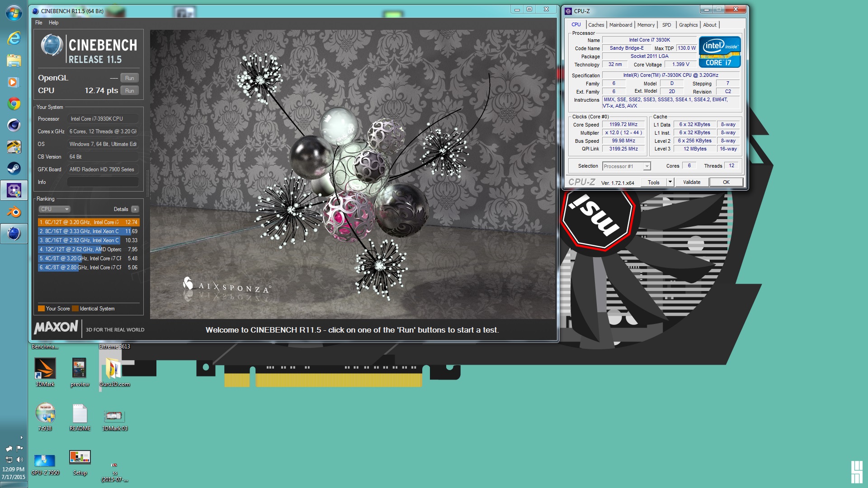Run the CPU benchmark
Viewport: 868px width, 488px height.
(x=130, y=90)
